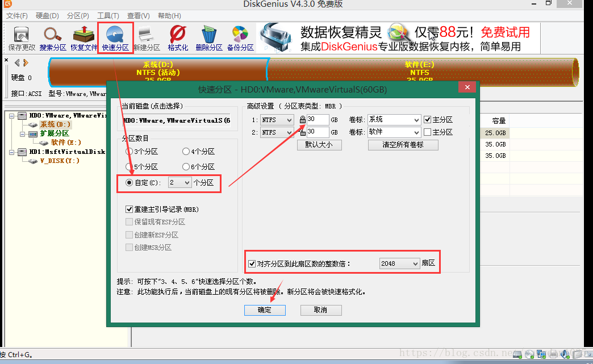Viewport: 593px width, 364px height.
Task: Click the data recovery advertisement banner
Action: point(398,38)
